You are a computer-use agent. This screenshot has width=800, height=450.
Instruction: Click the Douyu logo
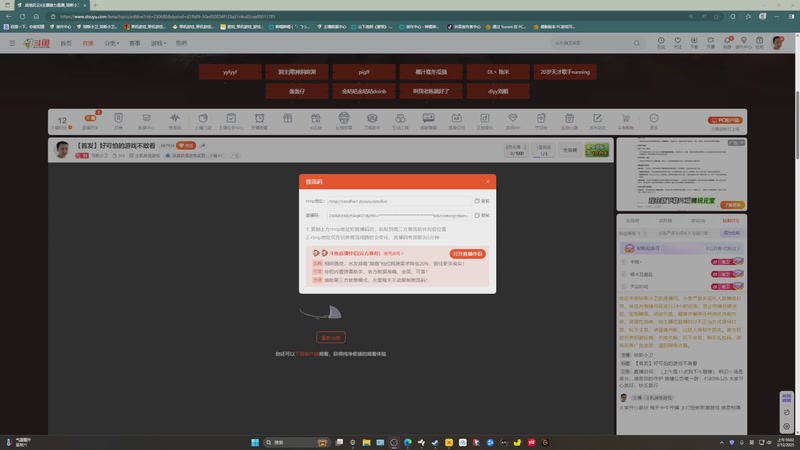(x=37, y=43)
